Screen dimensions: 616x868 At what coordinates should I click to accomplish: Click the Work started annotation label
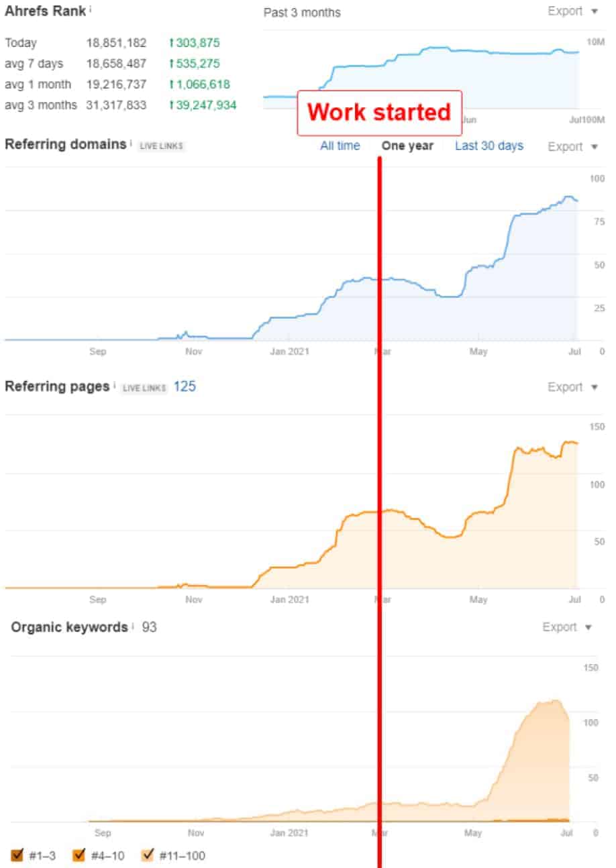(380, 112)
